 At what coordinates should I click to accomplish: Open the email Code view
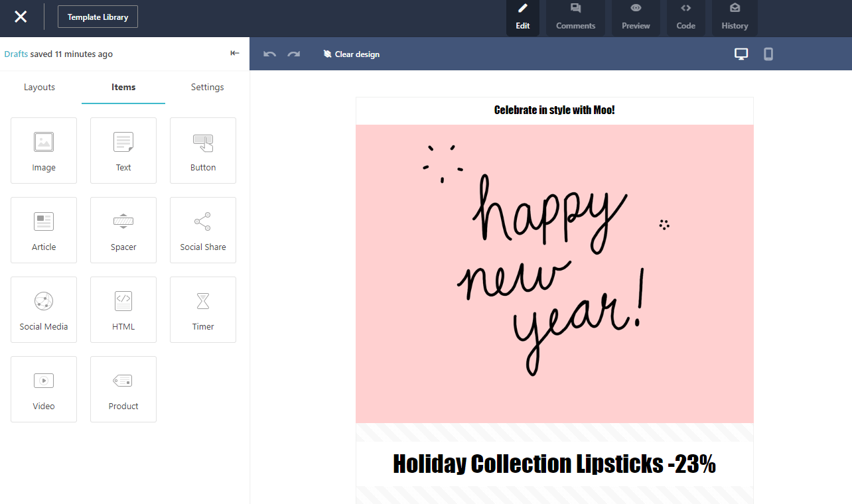point(685,18)
